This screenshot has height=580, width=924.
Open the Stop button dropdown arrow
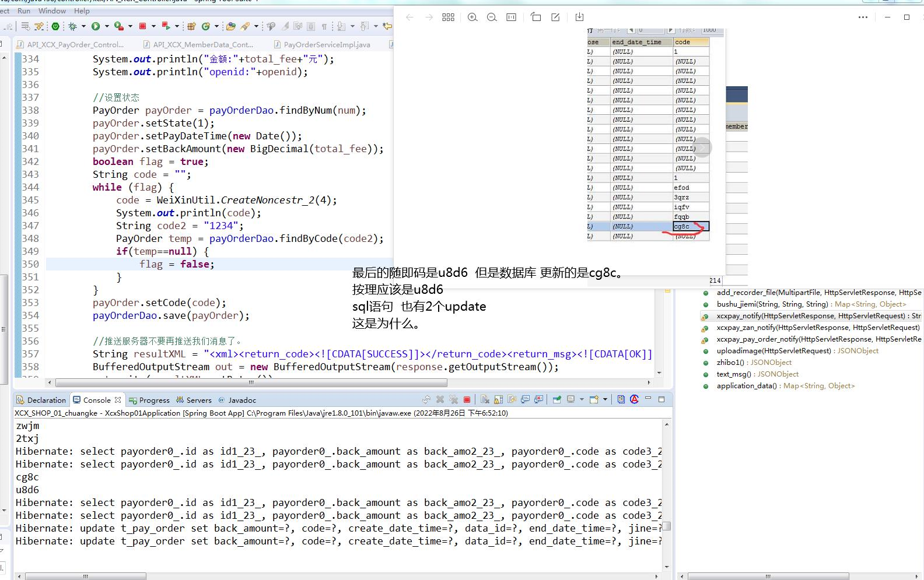pyautogui.click(x=153, y=26)
